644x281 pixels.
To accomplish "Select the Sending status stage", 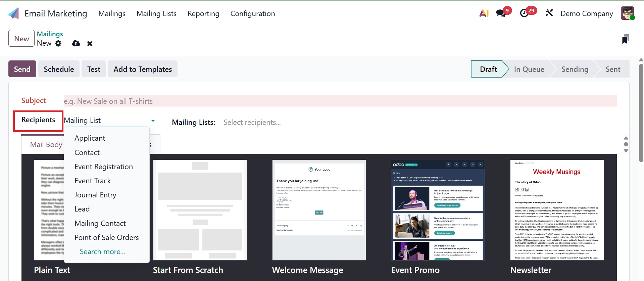I will tap(575, 69).
